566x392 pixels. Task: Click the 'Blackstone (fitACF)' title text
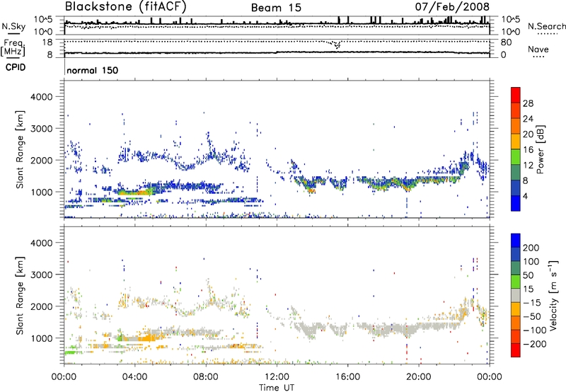pyautogui.click(x=126, y=6)
